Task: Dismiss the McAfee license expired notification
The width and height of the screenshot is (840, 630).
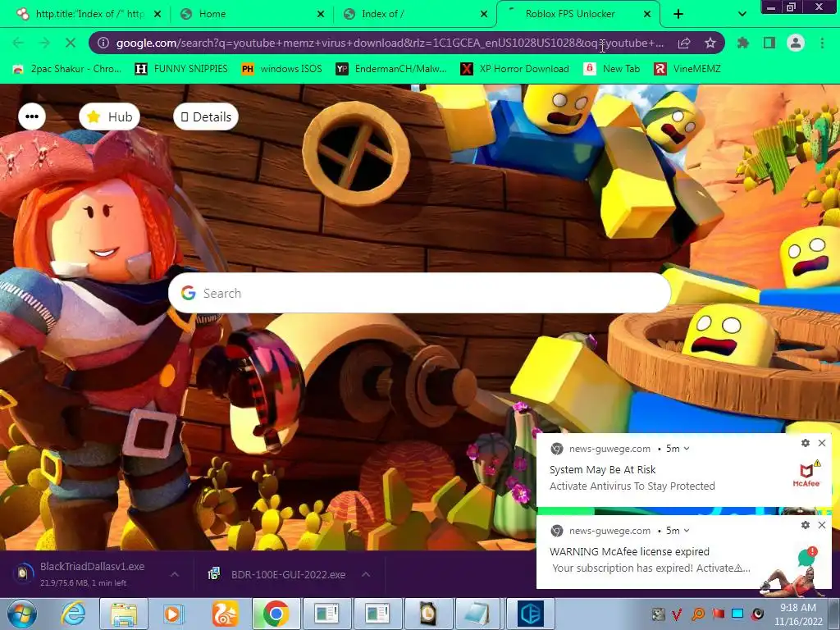Action: click(x=822, y=525)
